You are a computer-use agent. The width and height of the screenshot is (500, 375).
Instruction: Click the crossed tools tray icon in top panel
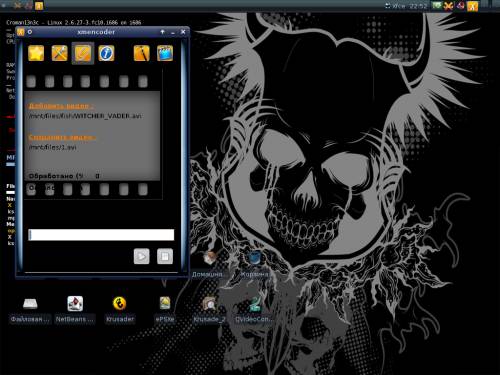pyautogui.click(x=448, y=5)
